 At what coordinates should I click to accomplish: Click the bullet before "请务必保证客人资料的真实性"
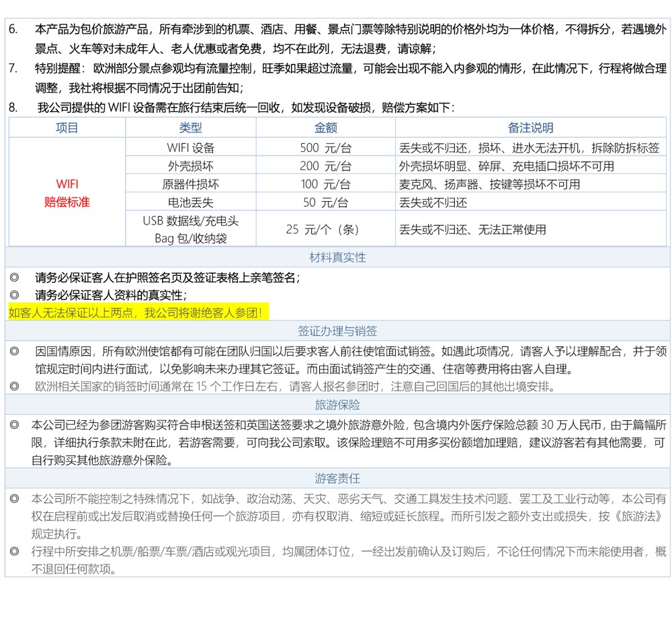point(15,295)
